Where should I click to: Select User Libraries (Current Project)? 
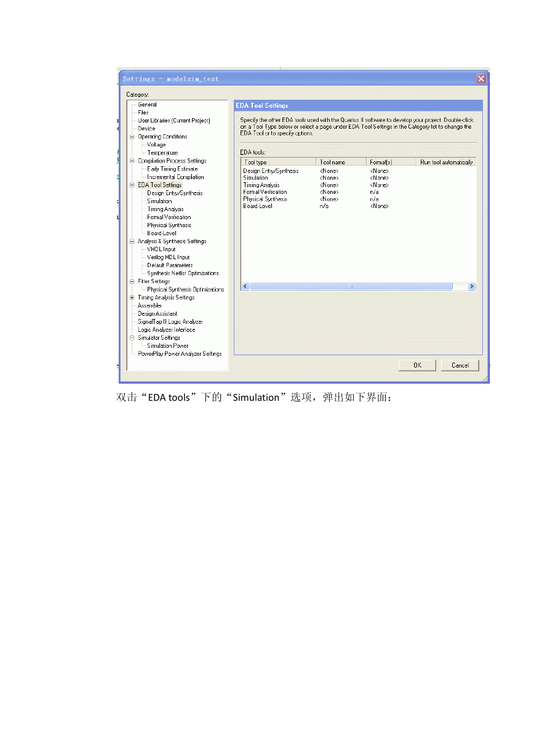coord(174,121)
